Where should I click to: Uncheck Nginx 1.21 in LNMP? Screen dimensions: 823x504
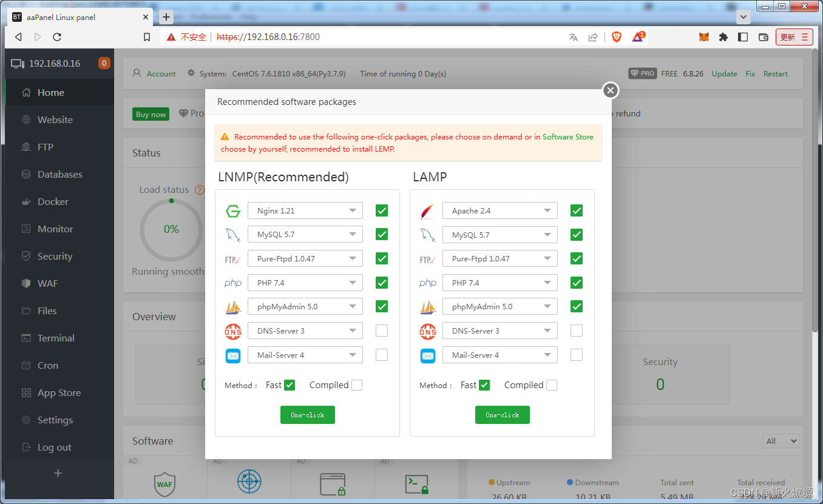[382, 210]
